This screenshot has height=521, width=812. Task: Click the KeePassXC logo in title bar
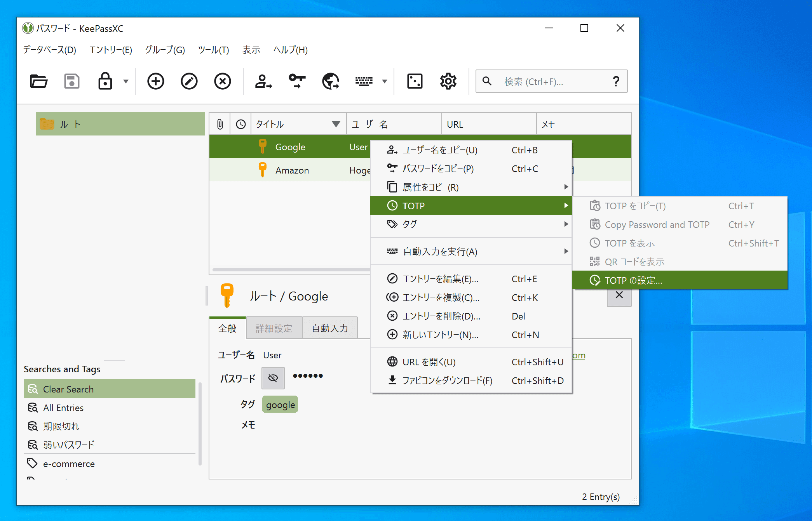[x=28, y=28]
